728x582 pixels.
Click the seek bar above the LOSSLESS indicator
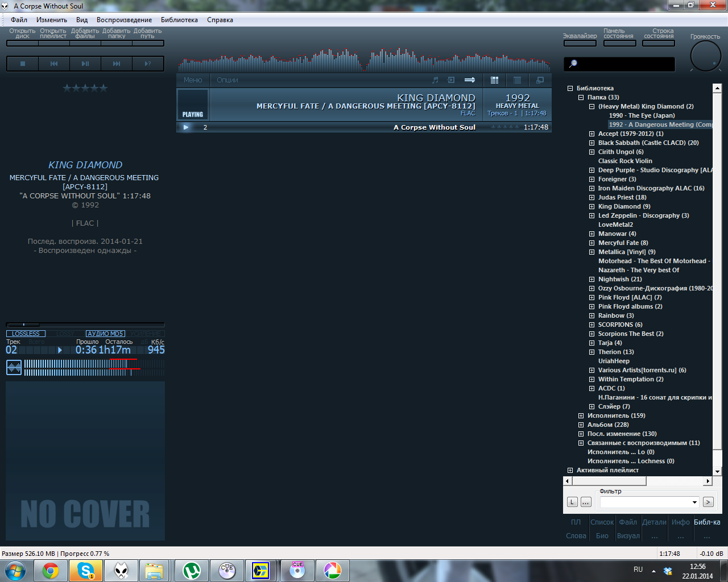coord(85,325)
